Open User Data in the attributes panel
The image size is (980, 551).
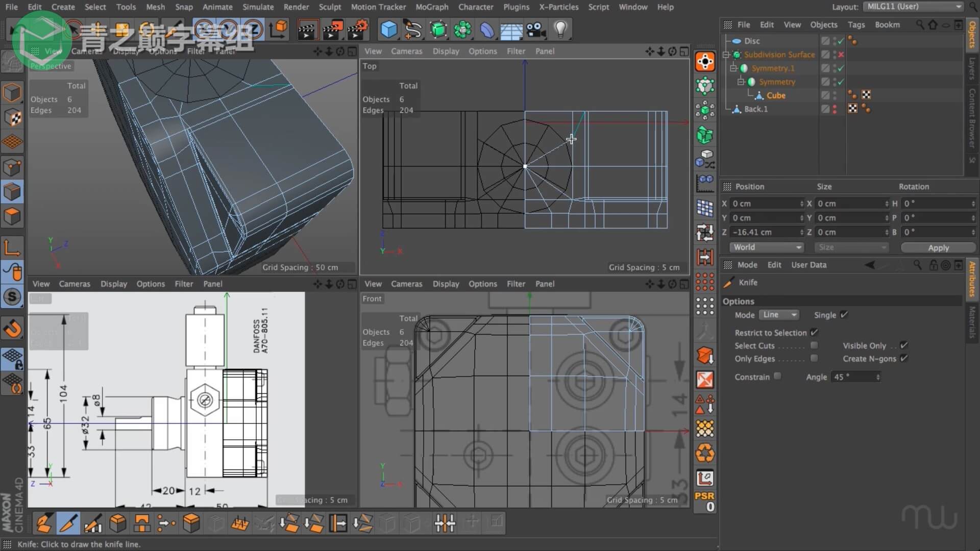(x=808, y=265)
